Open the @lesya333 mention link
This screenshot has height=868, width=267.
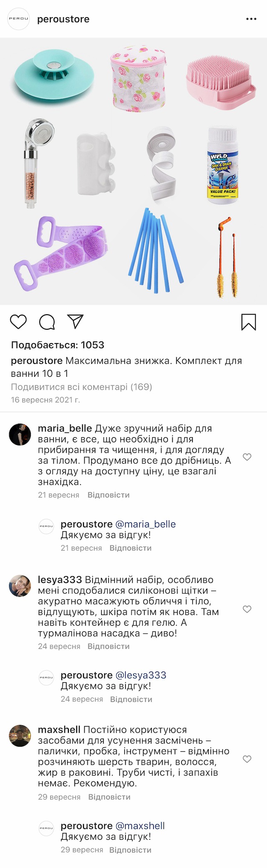click(x=141, y=675)
